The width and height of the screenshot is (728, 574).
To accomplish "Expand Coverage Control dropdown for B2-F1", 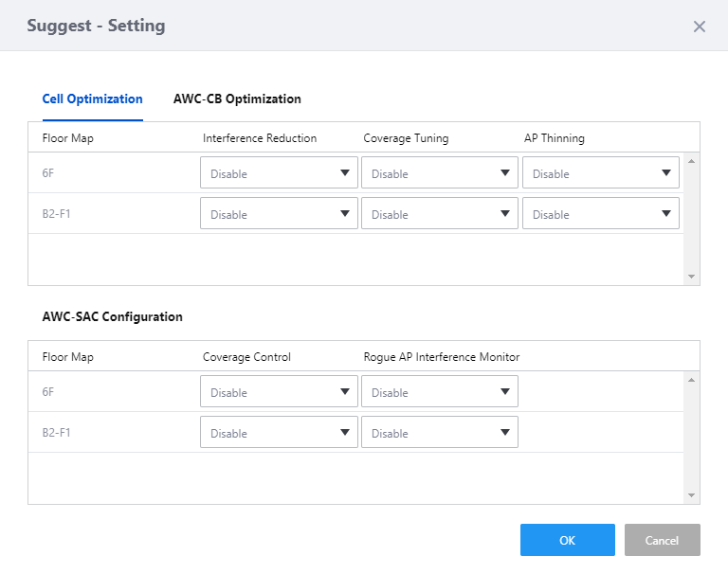I will point(279,433).
